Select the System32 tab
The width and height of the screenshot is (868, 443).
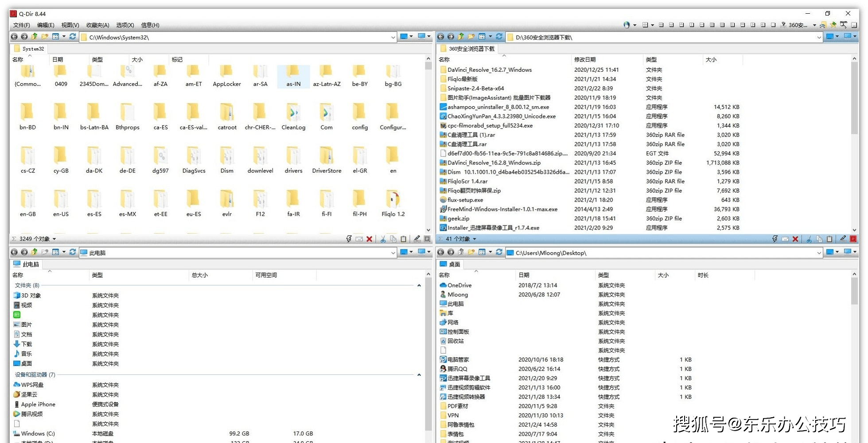click(29, 49)
